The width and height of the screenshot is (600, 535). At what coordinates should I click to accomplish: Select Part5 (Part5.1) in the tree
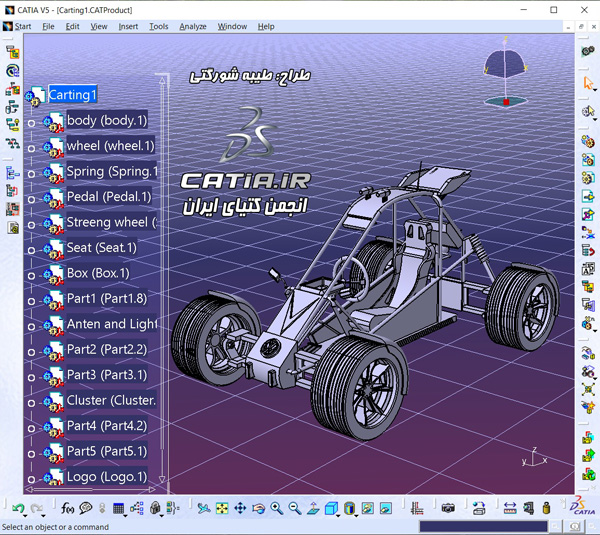tap(107, 451)
